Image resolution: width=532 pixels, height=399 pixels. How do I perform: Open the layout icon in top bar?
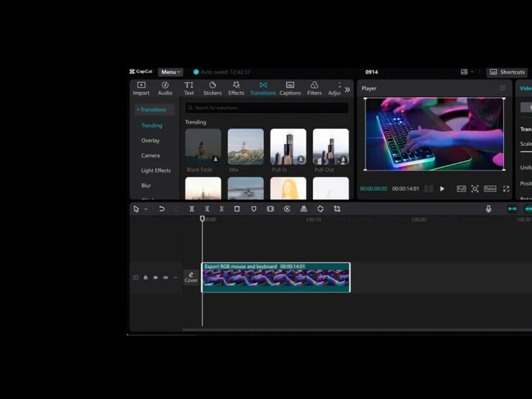[x=464, y=72]
